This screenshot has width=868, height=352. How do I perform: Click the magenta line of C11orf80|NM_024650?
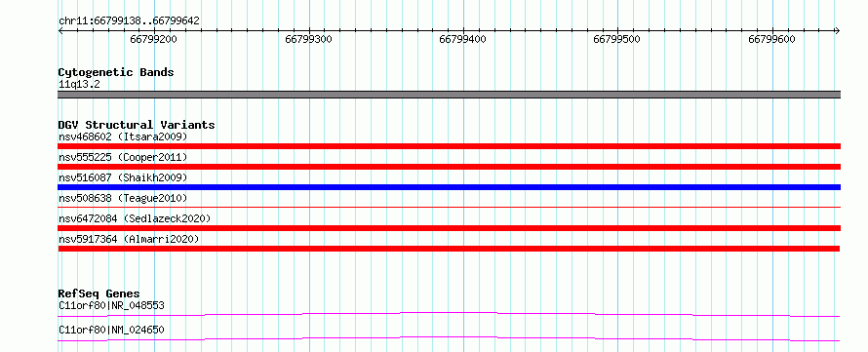coord(449,338)
